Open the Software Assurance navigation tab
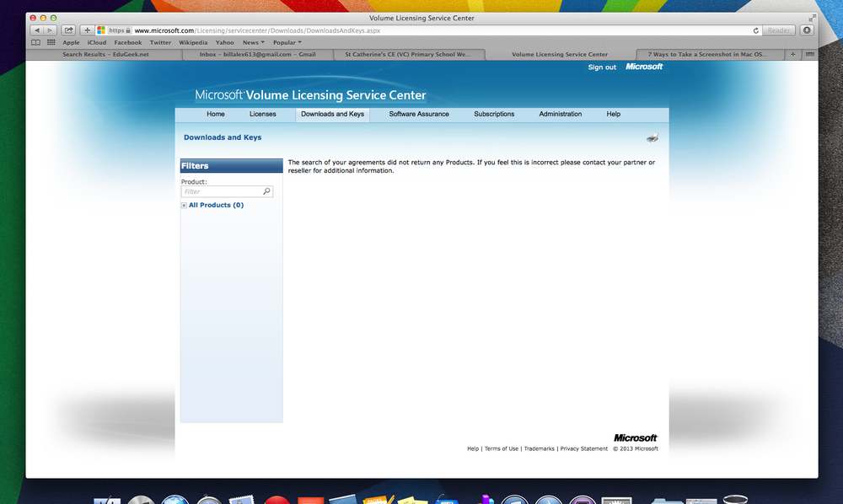 pos(419,115)
